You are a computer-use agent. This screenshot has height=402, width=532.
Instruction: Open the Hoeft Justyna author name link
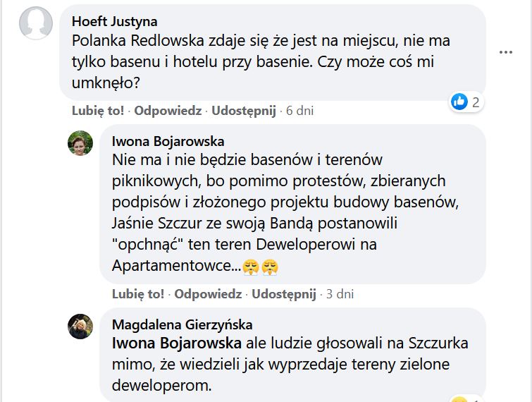(115, 22)
